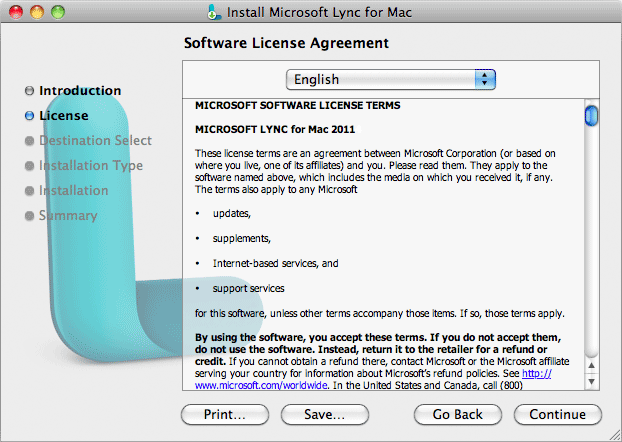The width and height of the screenshot is (622, 442).
Task: Close the installer with red button
Action: click(x=16, y=12)
